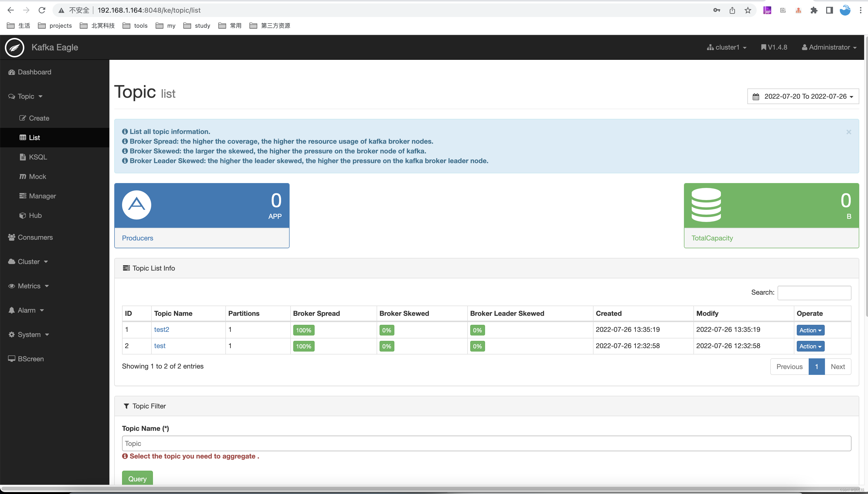Open Consumers in the sidebar

[30, 237]
